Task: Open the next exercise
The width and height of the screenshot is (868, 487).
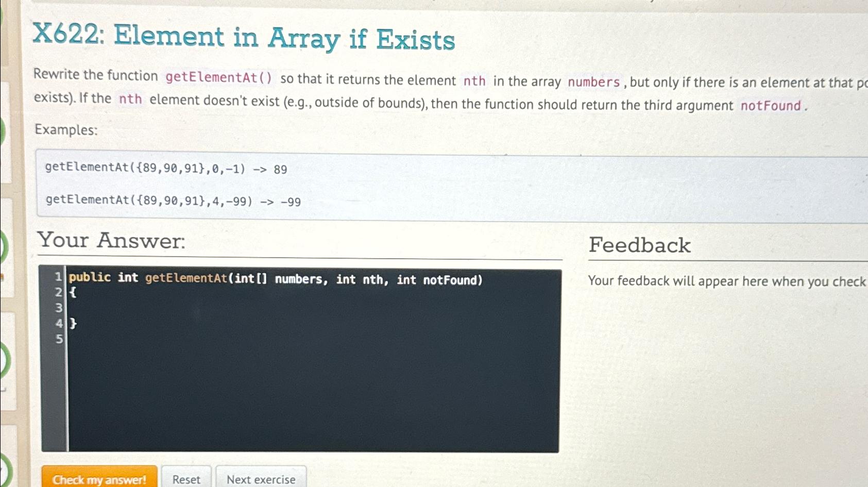Action: coord(261,479)
